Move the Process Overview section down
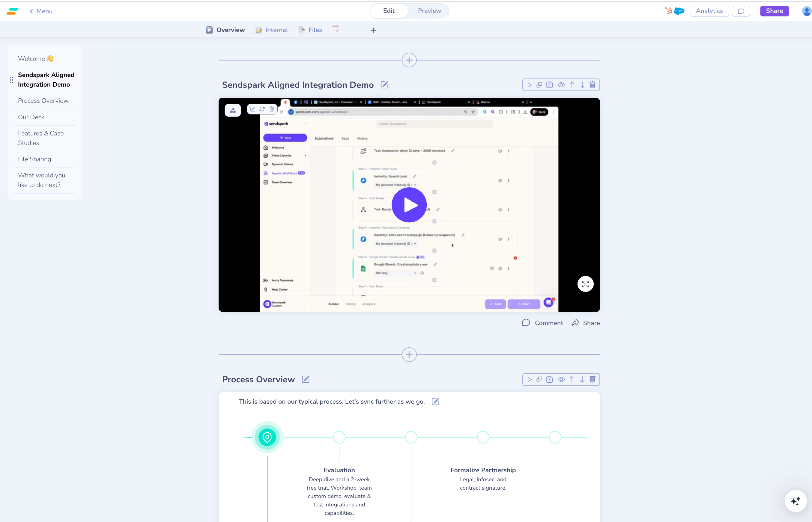 [582, 379]
